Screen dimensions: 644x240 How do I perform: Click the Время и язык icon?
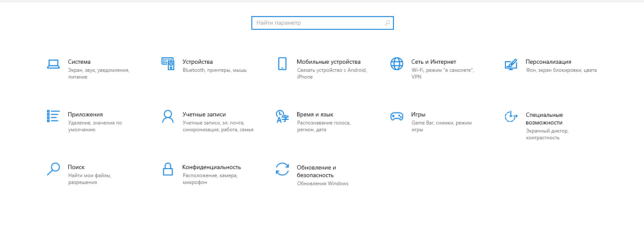[282, 116]
